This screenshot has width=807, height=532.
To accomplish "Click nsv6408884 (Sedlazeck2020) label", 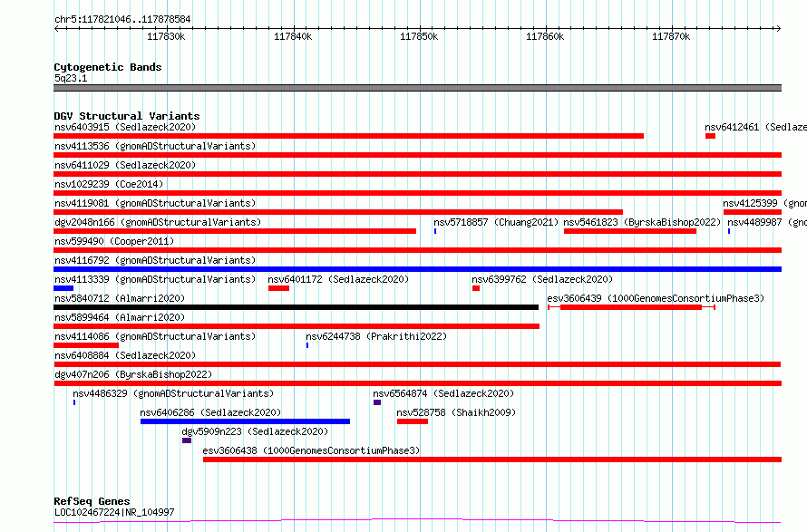I will click(x=125, y=355).
